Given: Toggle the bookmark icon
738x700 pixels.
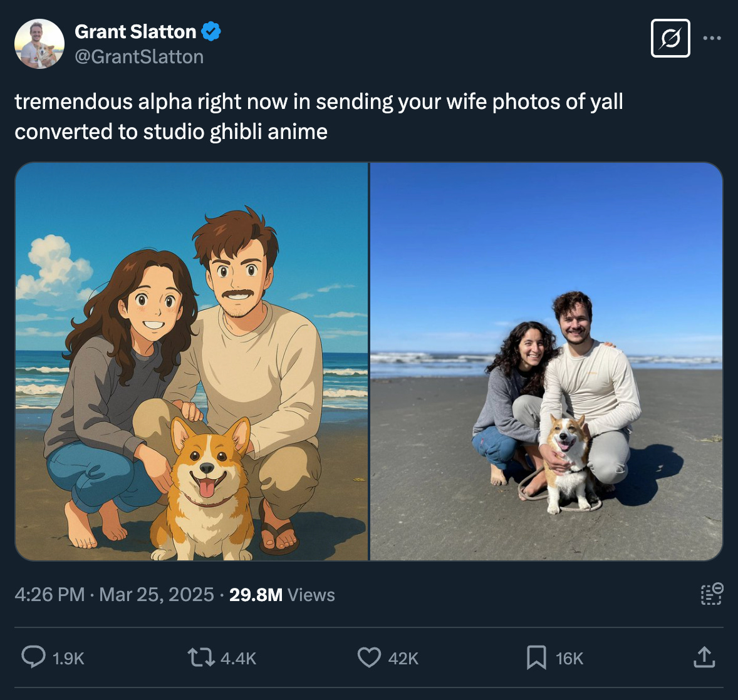Looking at the screenshot, I should click(536, 657).
